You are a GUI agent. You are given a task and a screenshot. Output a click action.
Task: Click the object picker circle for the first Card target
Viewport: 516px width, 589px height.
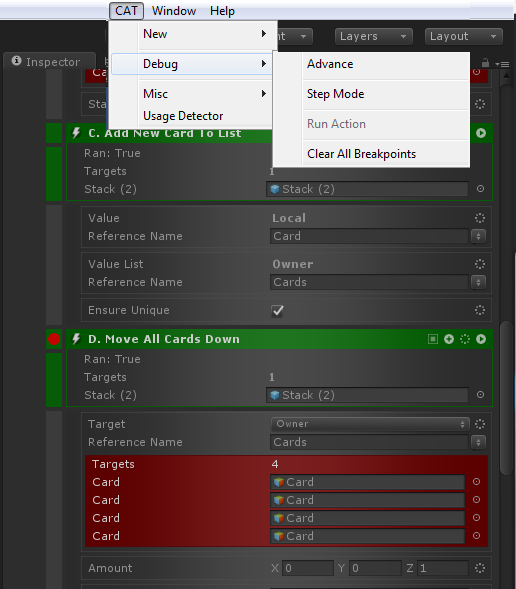tap(477, 482)
